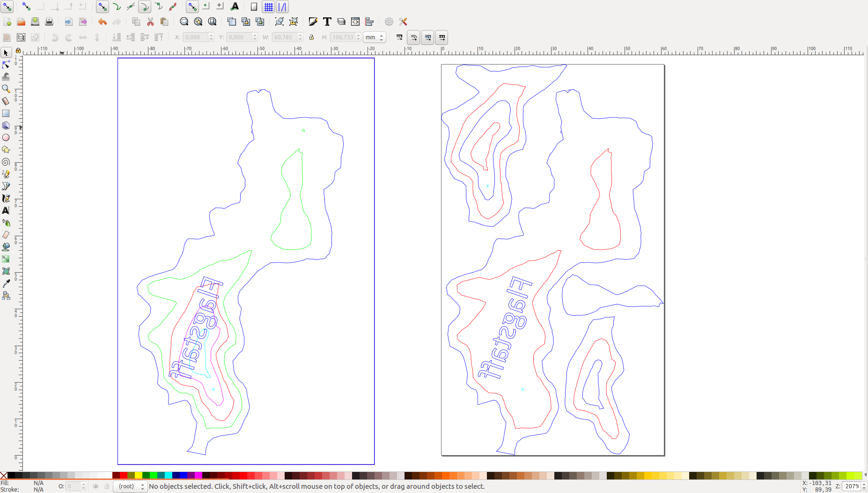Select the 3D Box tool
The width and height of the screenshot is (868, 493).
(6, 125)
